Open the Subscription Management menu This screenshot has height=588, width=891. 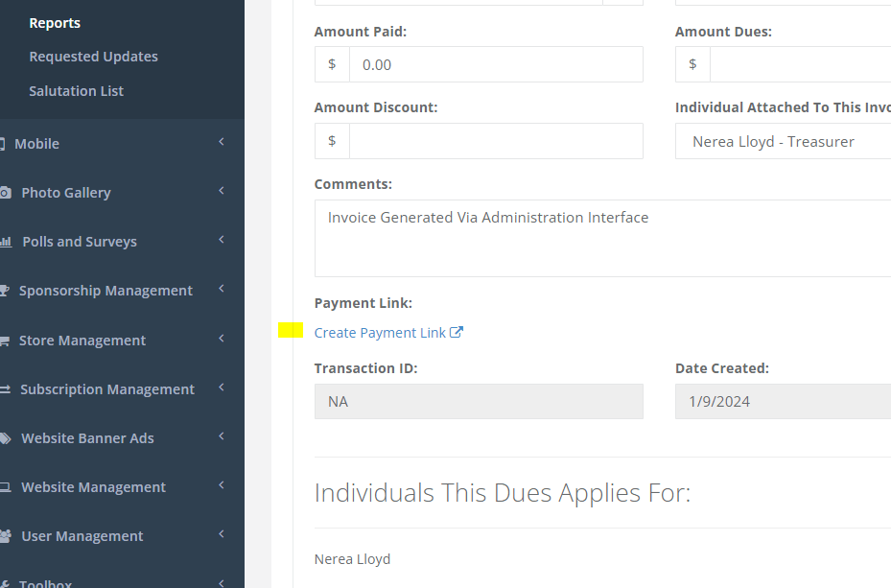click(107, 389)
